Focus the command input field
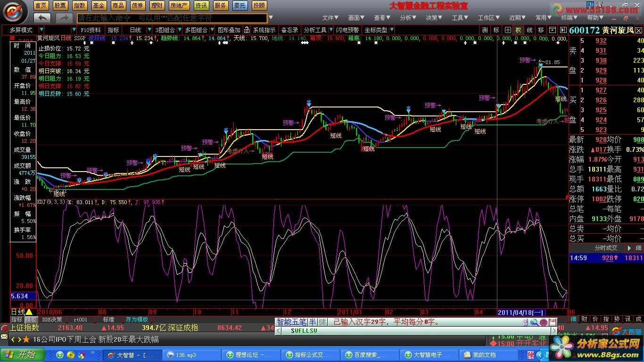The image size is (644, 362). 172,18
